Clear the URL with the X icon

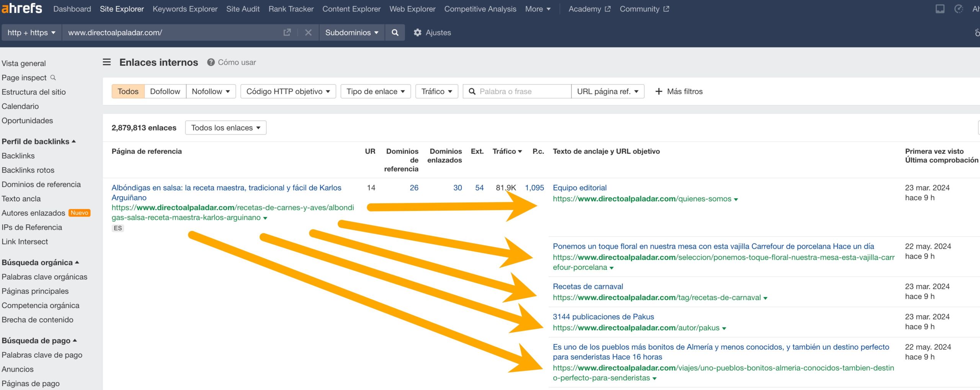308,33
